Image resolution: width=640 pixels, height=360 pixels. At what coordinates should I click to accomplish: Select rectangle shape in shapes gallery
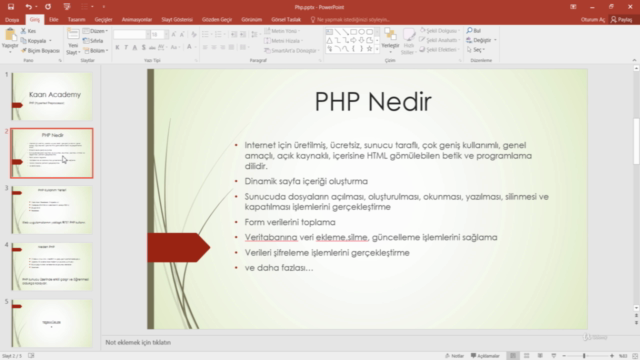(353, 31)
